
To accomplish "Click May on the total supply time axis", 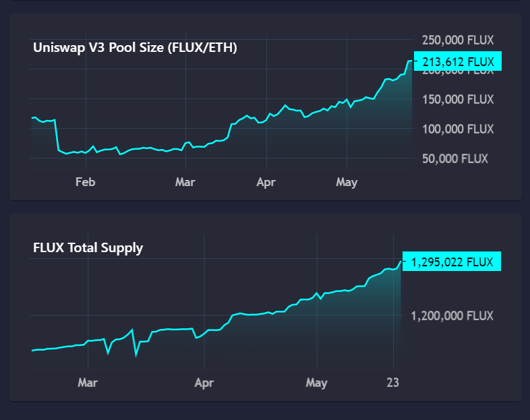I will point(317,383).
